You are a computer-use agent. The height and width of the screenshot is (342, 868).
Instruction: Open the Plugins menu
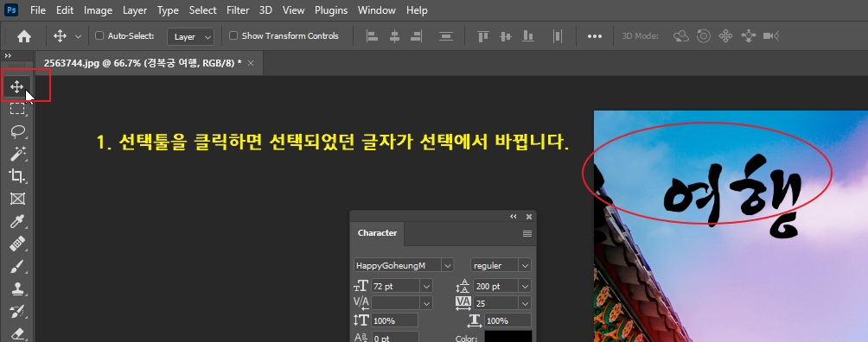(x=331, y=10)
